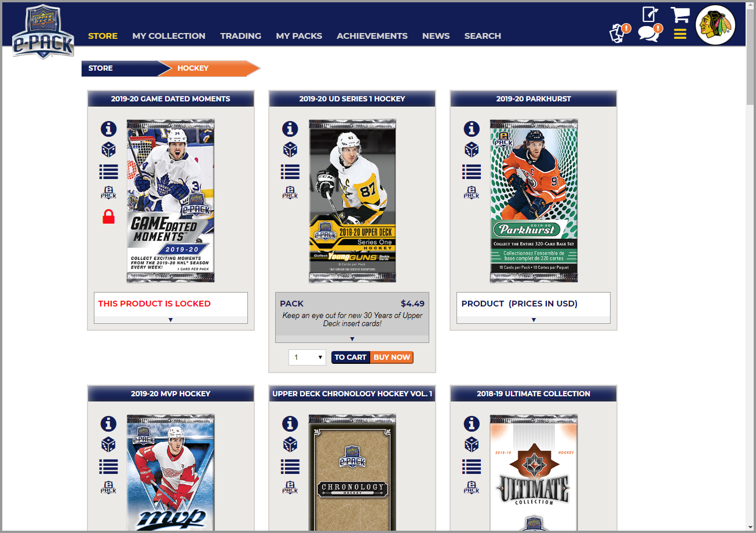This screenshot has height=533, width=756.
Task: Click the UD Series 1 Hockey pack image
Action: [x=352, y=201]
